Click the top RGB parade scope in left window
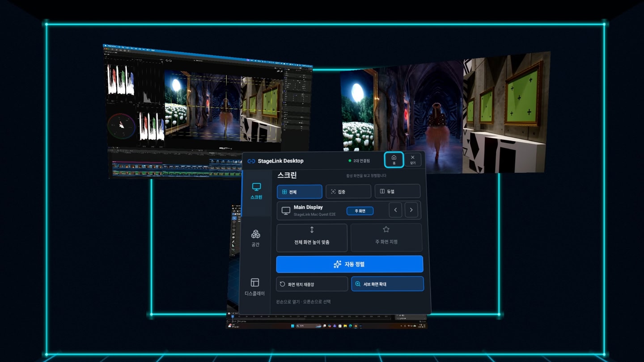 [x=120, y=80]
